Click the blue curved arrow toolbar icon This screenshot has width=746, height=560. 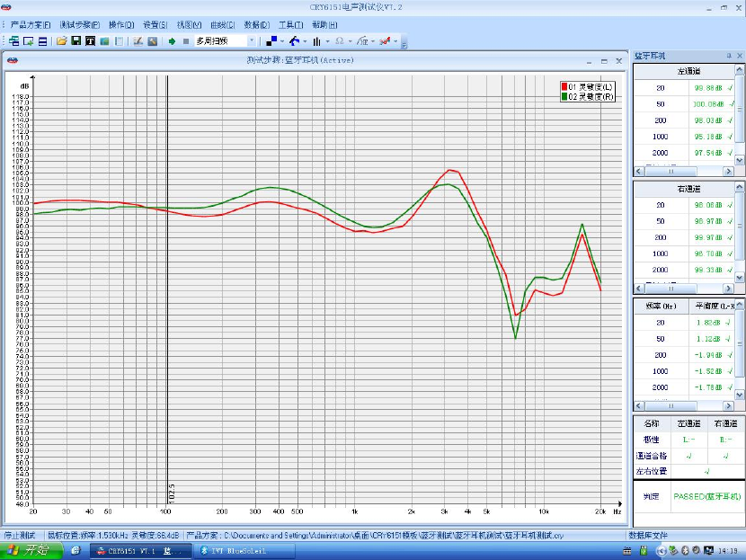pos(294,41)
